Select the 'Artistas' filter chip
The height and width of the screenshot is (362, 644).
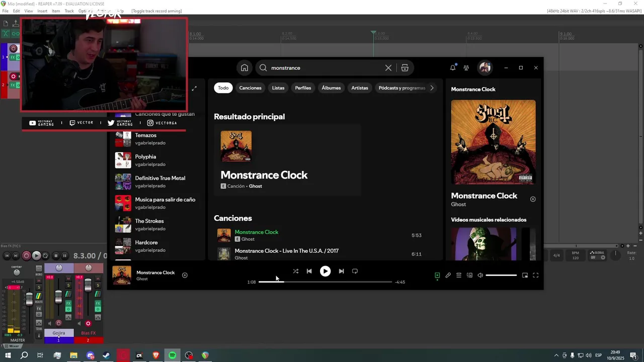[x=360, y=88]
